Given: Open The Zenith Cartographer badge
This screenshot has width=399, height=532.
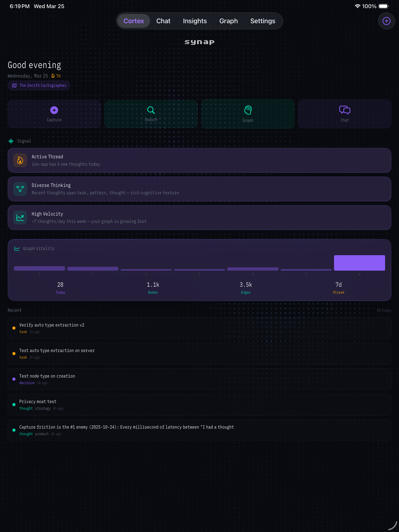Looking at the screenshot, I should [39, 85].
